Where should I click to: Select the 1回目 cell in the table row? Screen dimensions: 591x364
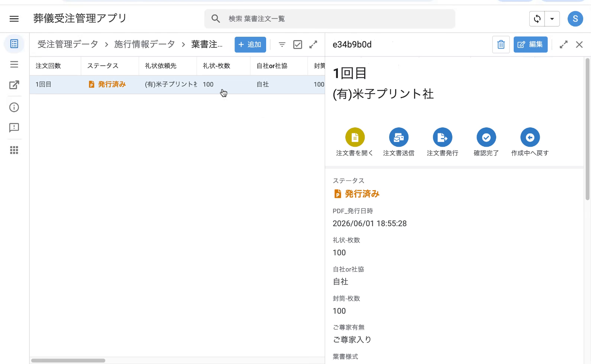pos(43,84)
